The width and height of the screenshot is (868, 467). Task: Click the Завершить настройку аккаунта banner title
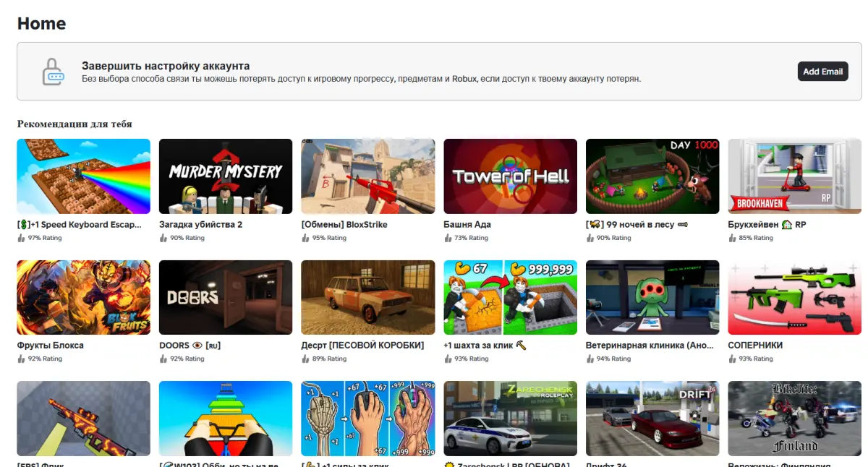[166, 66]
